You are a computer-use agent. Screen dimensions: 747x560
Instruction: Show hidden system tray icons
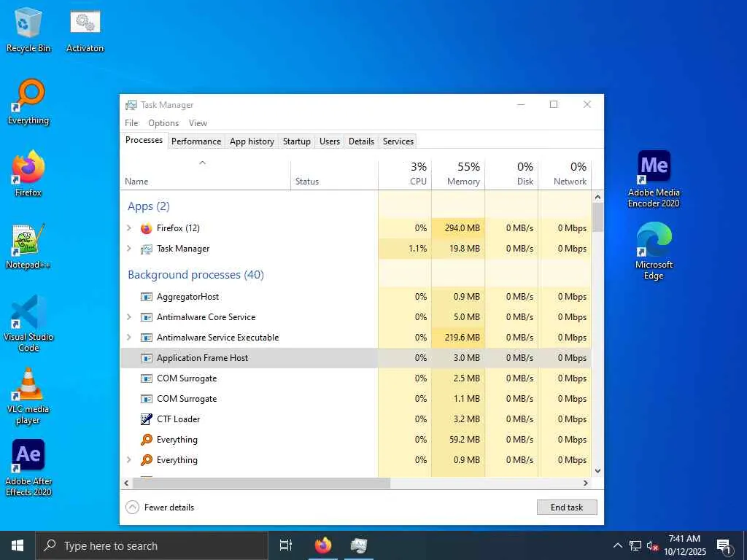617,545
